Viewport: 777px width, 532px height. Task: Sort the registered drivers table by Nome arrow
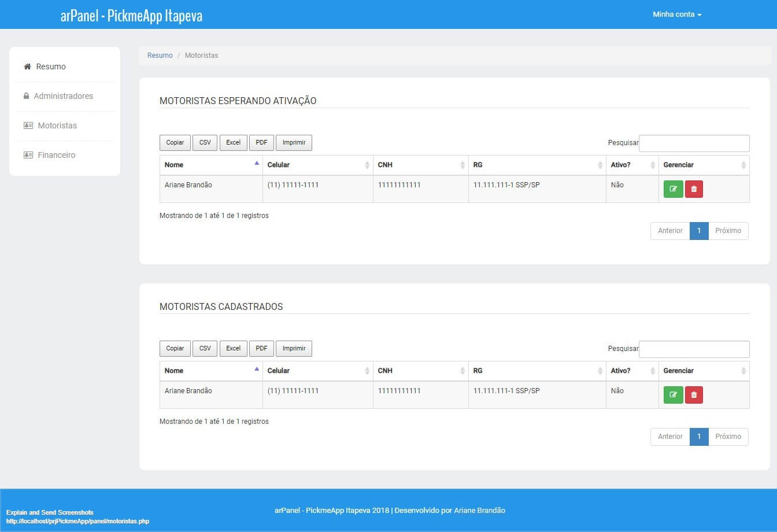tap(257, 369)
